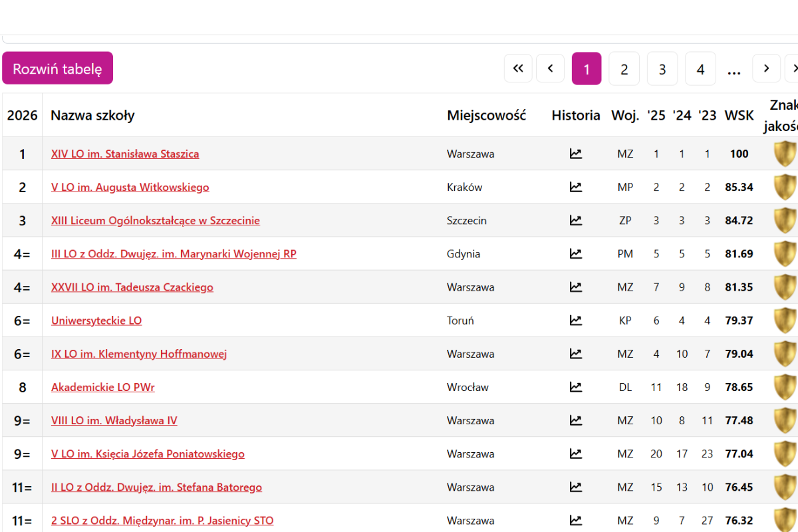
Task: Switch to page 2
Action: 624,68
